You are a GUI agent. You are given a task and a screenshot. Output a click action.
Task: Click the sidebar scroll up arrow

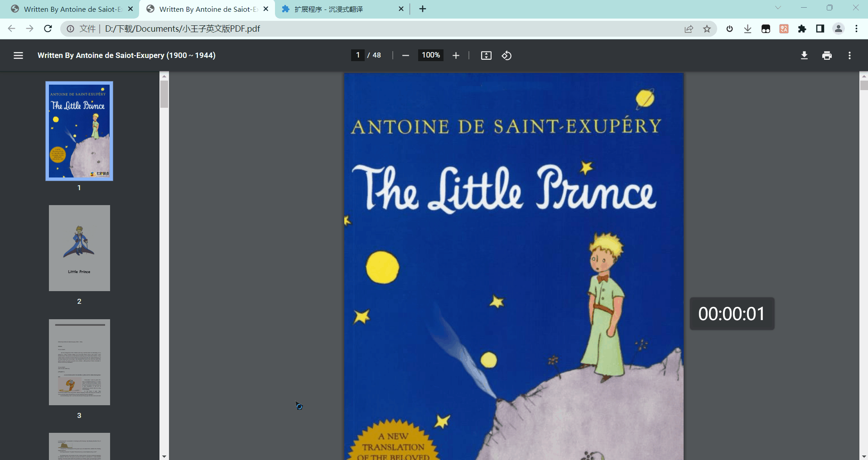click(164, 76)
